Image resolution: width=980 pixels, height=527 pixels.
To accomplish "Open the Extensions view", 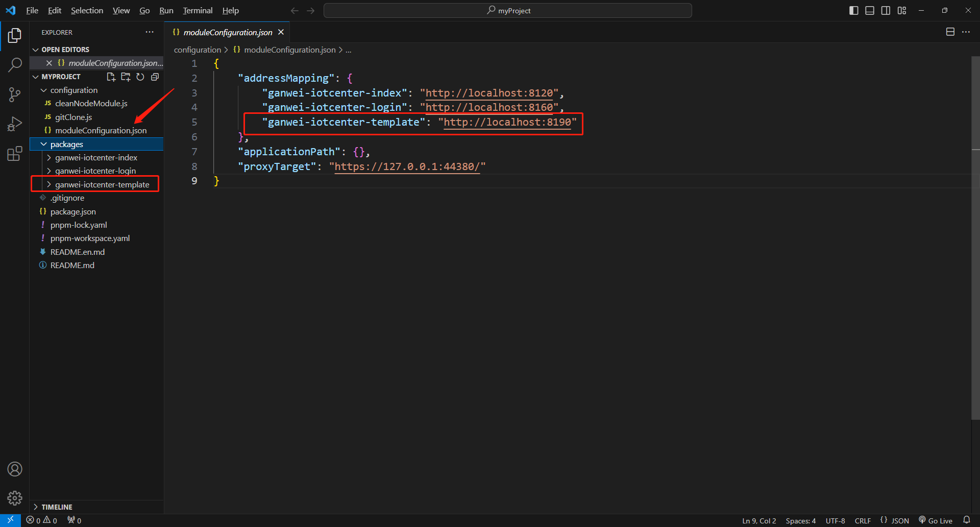I will point(15,154).
